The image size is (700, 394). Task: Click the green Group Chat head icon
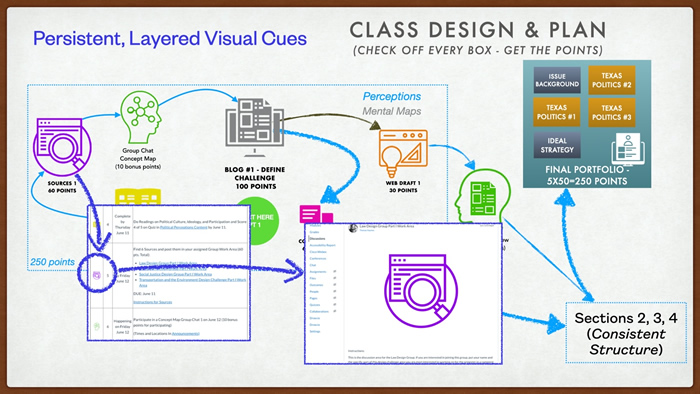(x=140, y=117)
